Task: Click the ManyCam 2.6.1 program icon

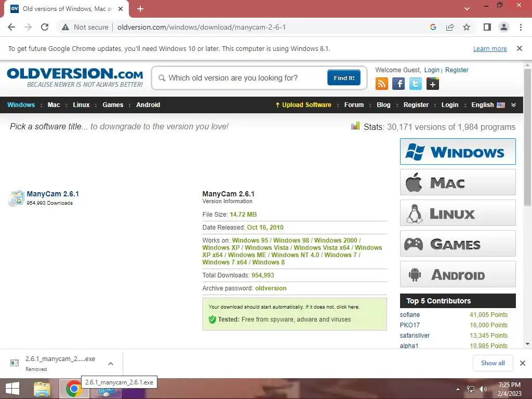Action: coord(16,198)
